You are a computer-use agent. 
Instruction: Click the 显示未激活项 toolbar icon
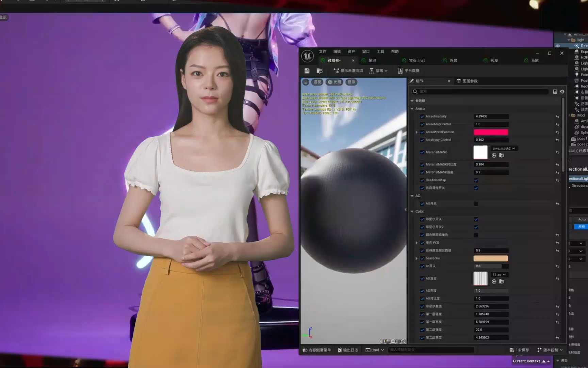click(336, 71)
